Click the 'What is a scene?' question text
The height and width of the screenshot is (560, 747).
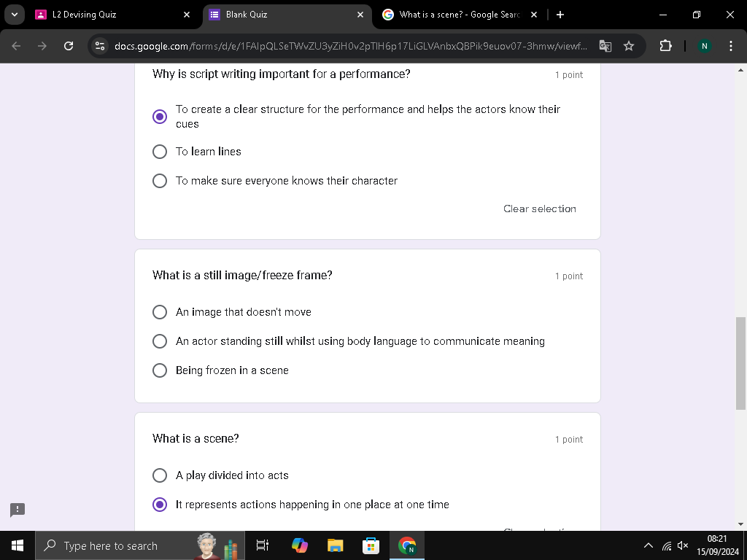click(x=196, y=438)
